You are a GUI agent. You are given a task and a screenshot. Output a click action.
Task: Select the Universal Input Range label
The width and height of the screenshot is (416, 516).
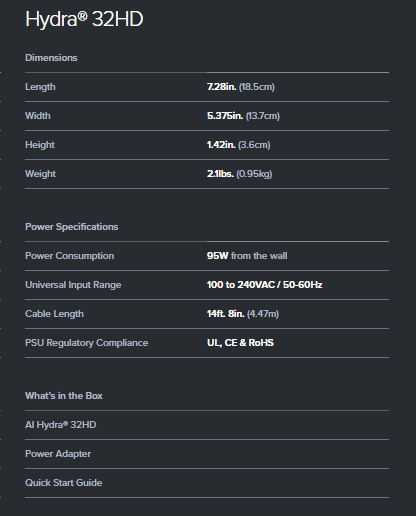[73, 285]
